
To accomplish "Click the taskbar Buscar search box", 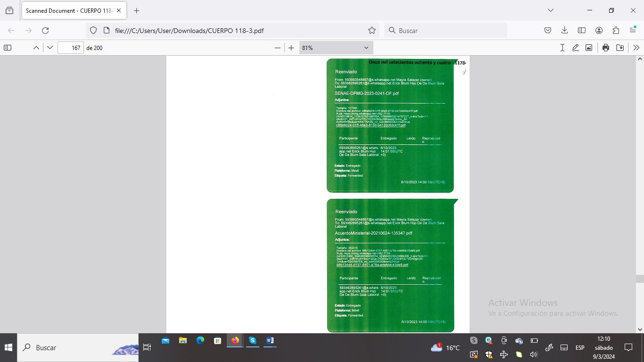I will click(x=78, y=347).
